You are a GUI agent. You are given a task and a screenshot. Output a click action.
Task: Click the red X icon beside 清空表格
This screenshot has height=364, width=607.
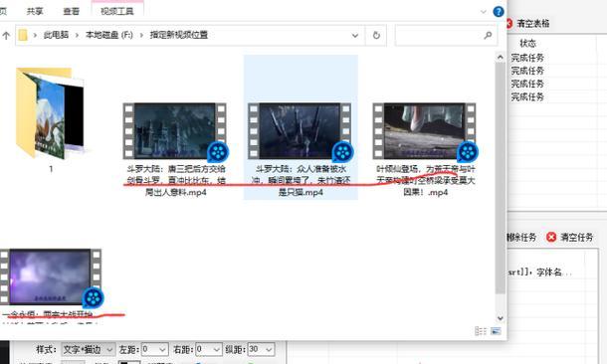(509, 23)
